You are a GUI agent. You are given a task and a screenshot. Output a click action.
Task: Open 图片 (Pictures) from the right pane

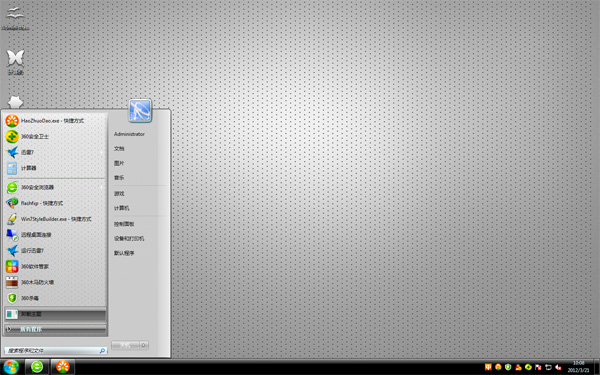tap(119, 163)
